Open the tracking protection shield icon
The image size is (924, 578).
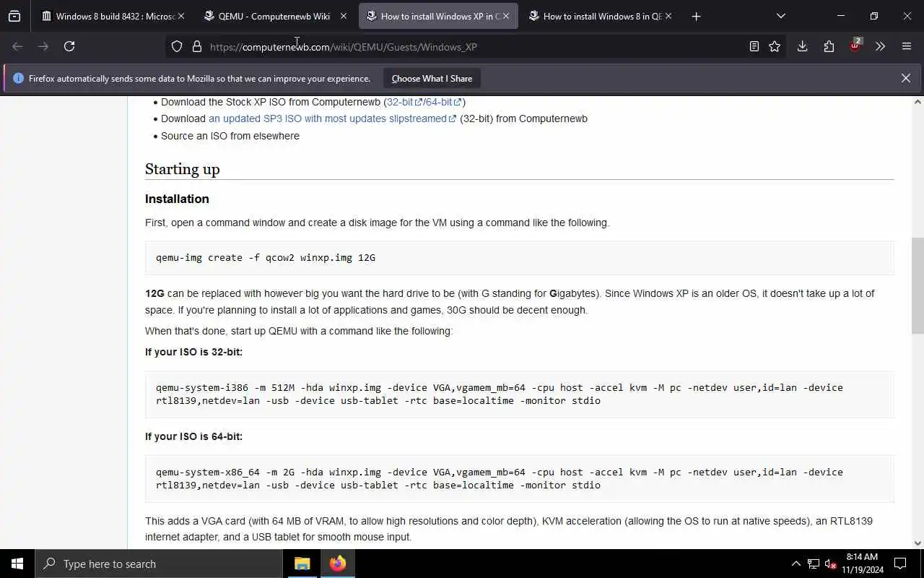(177, 46)
